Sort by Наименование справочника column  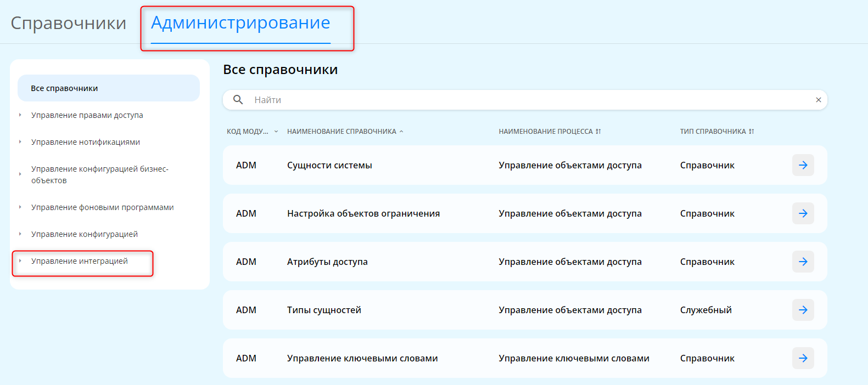click(x=345, y=132)
